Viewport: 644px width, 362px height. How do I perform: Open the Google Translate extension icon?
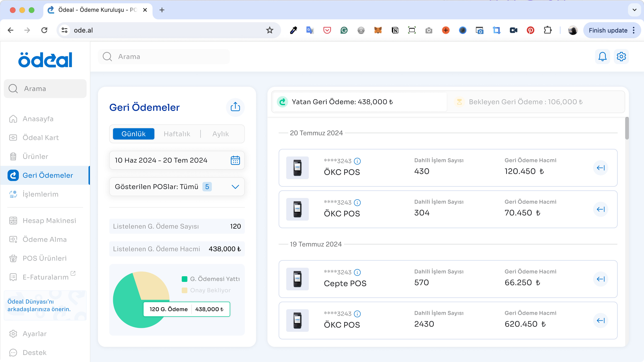(310, 30)
